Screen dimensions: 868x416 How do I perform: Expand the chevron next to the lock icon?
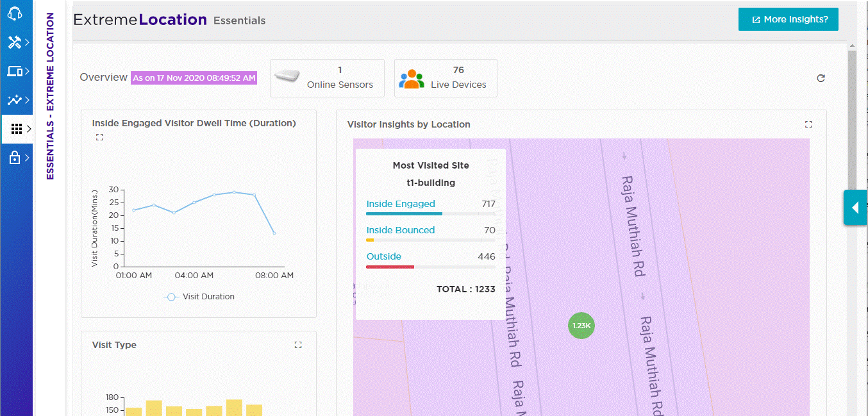point(28,158)
